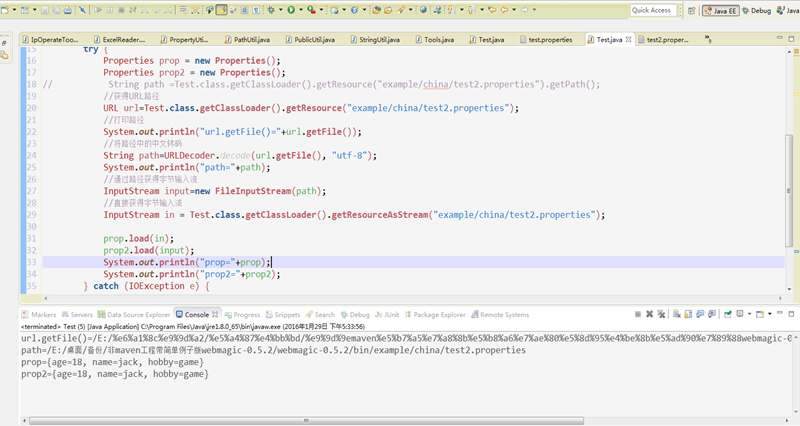Toggle console Scroll Lock button
Viewport: 800px width, 426px height.
pyautogui.click(x=688, y=314)
